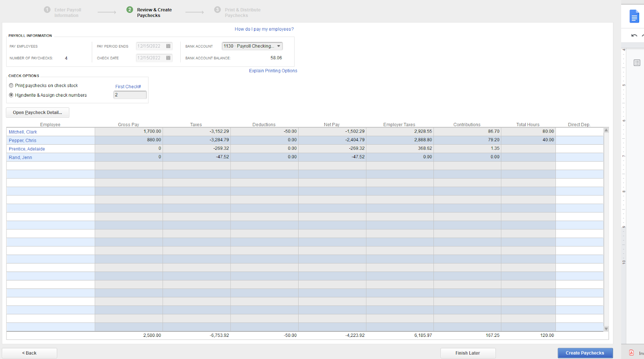Open 'How do I pay my employees?' link
This screenshot has height=359, width=644.
(x=264, y=29)
